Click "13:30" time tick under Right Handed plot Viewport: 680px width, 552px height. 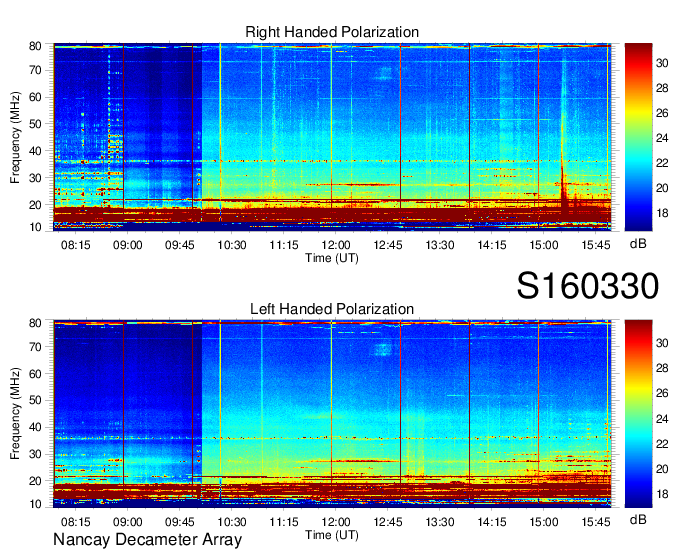440,245
